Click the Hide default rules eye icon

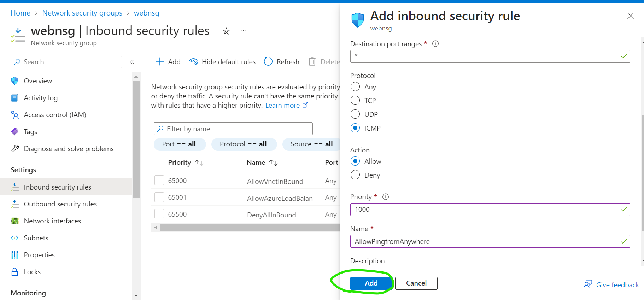point(193,61)
